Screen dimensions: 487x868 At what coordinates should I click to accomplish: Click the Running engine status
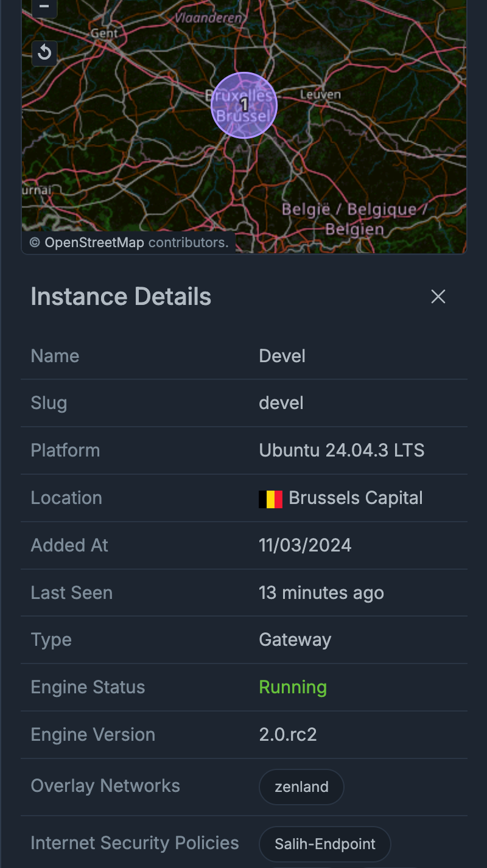293,687
